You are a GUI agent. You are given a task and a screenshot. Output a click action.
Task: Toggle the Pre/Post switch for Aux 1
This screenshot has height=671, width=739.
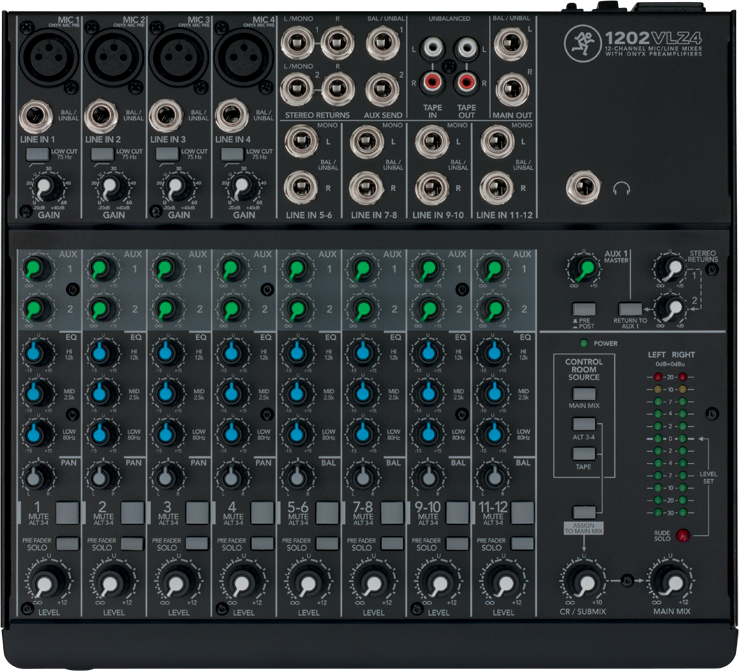pyautogui.click(x=583, y=310)
